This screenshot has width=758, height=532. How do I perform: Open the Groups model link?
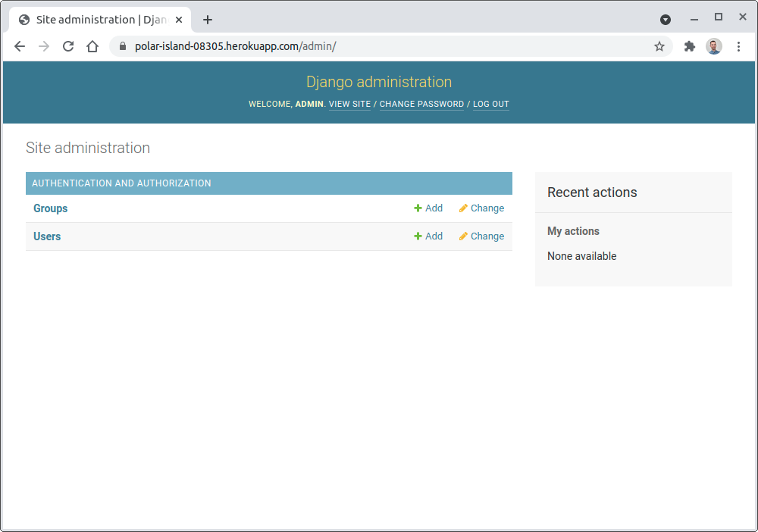pos(51,208)
